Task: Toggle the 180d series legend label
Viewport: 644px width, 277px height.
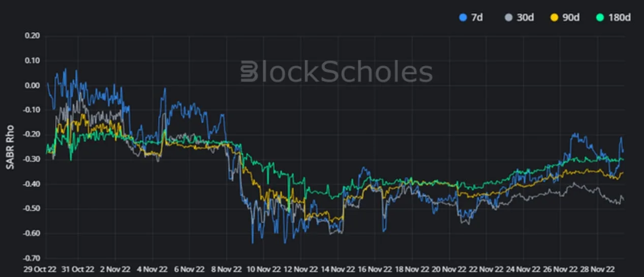Action: click(x=619, y=17)
